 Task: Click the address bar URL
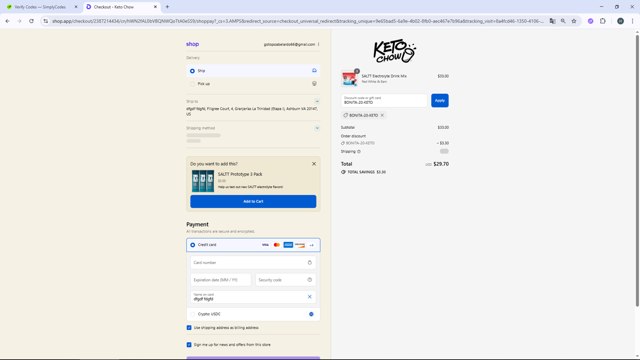coord(297,21)
